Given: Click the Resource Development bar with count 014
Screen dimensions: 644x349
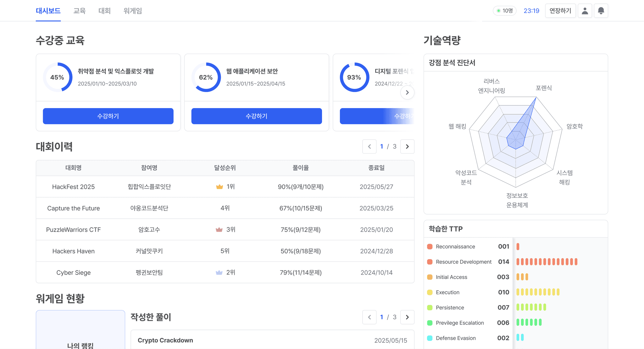Looking at the screenshot, I should click(x=547, y=262).
